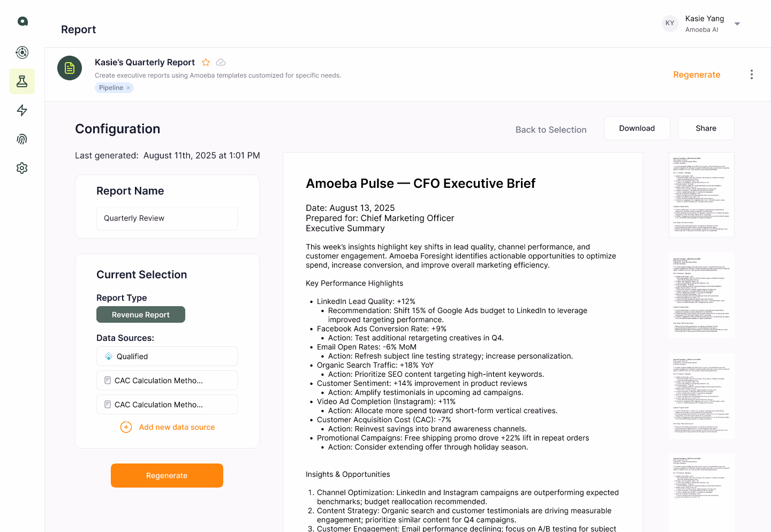
Task: Click the cloud sync icon beside the report title
Action: tap(221, 63)
